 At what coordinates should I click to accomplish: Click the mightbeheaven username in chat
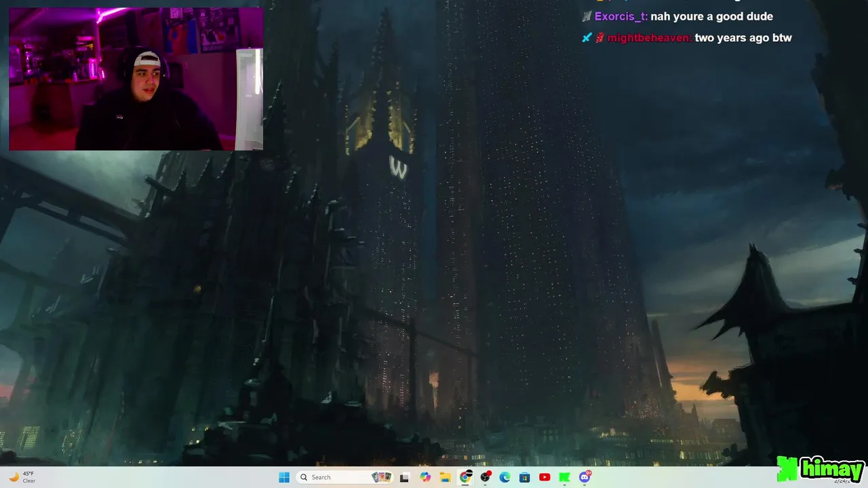(649, 38)
